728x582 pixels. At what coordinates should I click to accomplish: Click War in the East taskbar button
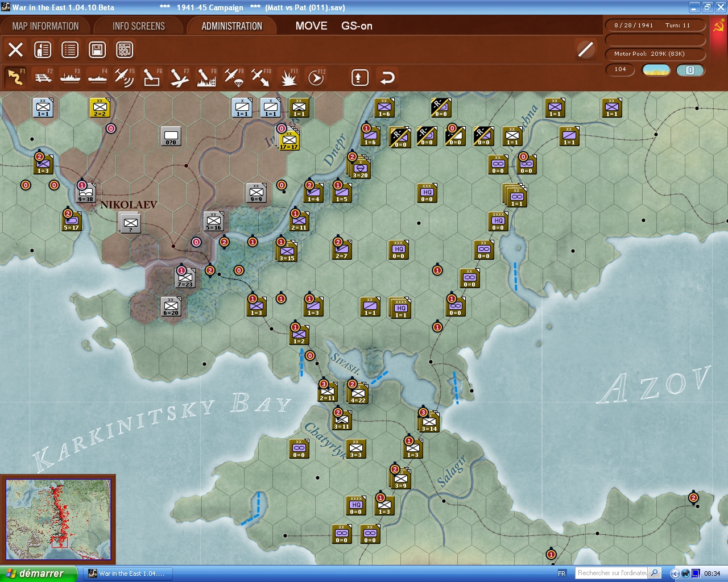[x=129, y=573]
